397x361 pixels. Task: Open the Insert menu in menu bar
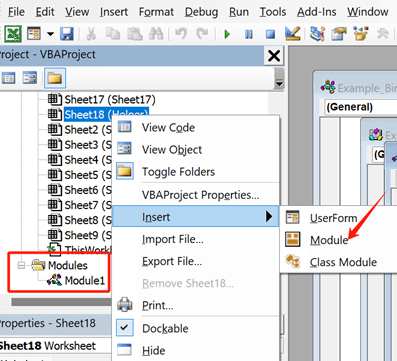tap(114, 12)
